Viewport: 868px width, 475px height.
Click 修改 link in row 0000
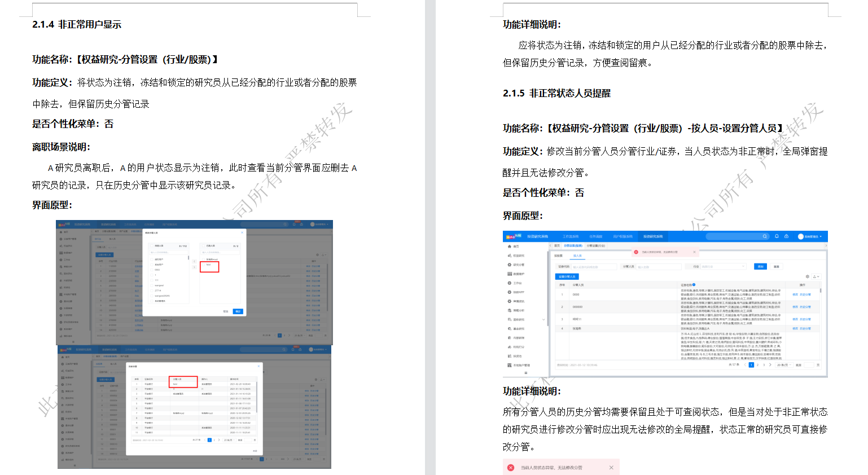pyautogui.click(x=795, y=294)
